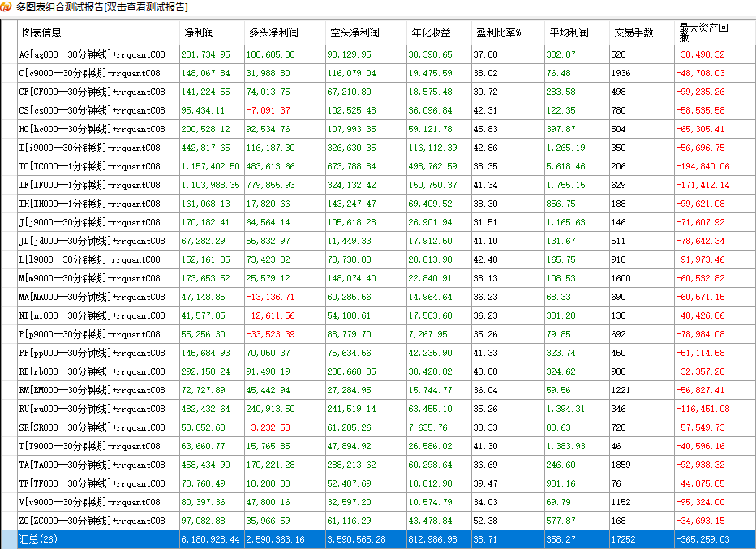Select the MA[MA000—30分钟线] row
This screenshot has width=756, height=549.
pyautogui.click(x=378, y=297)
